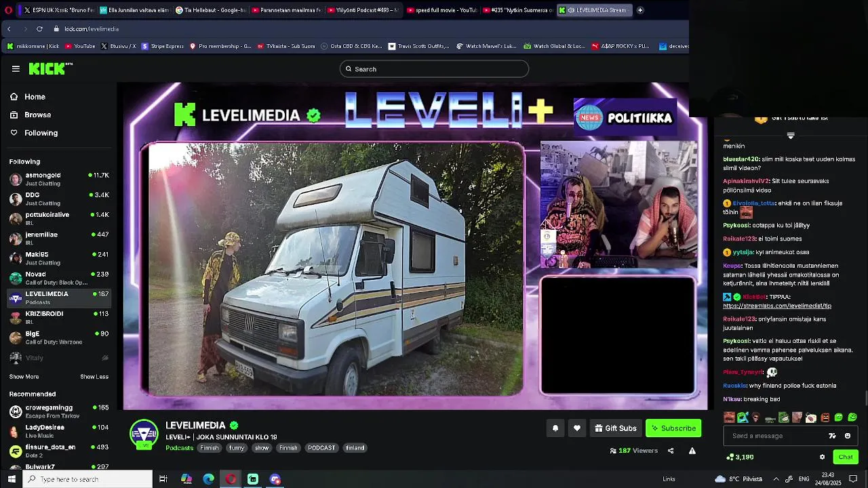868x488 pixels.
Task: Insert the first quick emote in chat
Action: [x=729, y=418]
